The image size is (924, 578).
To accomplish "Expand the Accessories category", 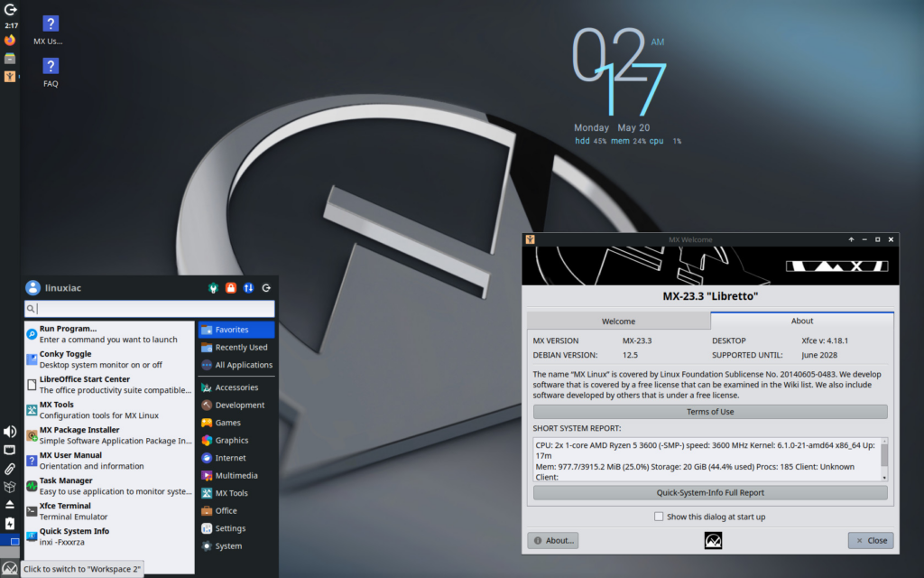I will pyautogui.click(x=236, y=387).
